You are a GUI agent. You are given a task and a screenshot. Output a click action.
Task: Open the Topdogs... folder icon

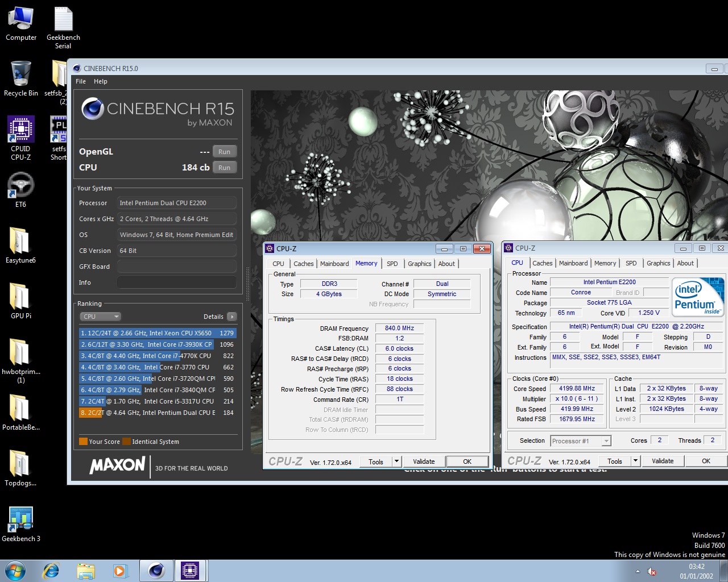tap(20, 468)
